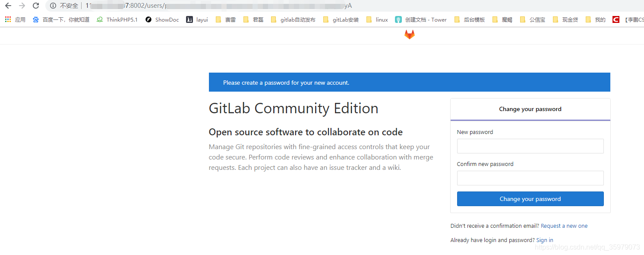
Task: Open the ThinkPHP5.1 bookmark
Action: (x=117, y=19)
